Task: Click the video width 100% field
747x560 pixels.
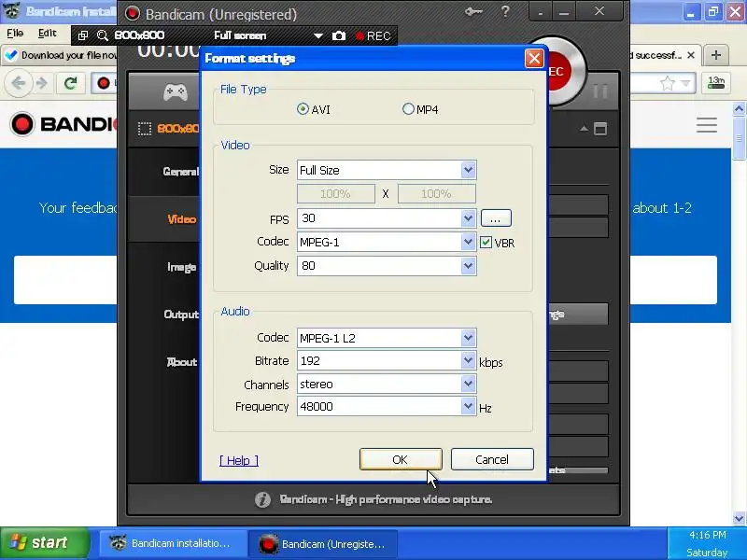Action: pos(336,194)
